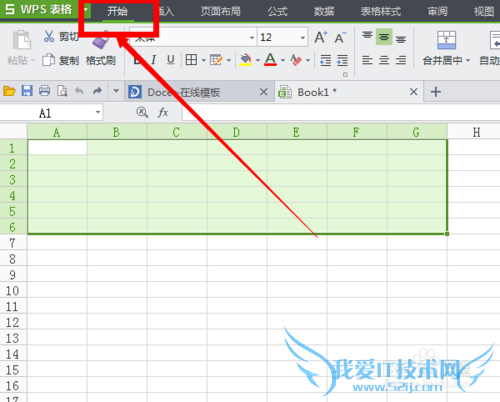The height and width of the screenshot is (402, 500).
Task: Set top vertical alignment
Action: (367, 36)
